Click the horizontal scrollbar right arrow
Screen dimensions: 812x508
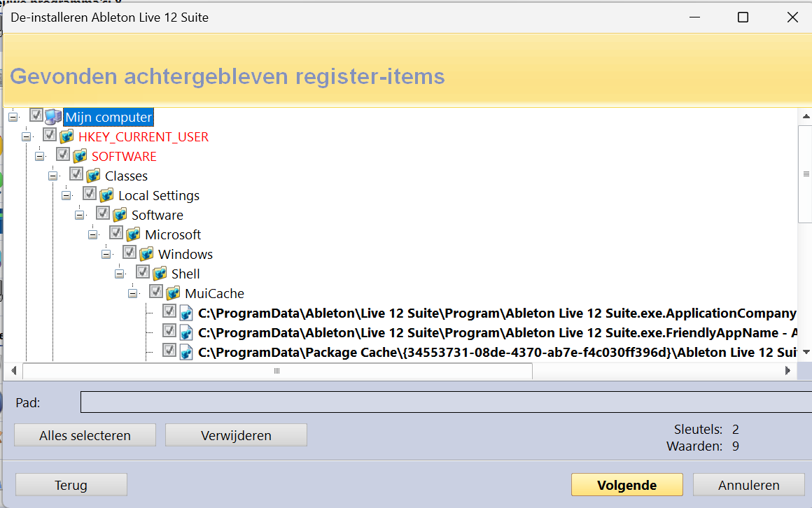[x=787, y=371]
